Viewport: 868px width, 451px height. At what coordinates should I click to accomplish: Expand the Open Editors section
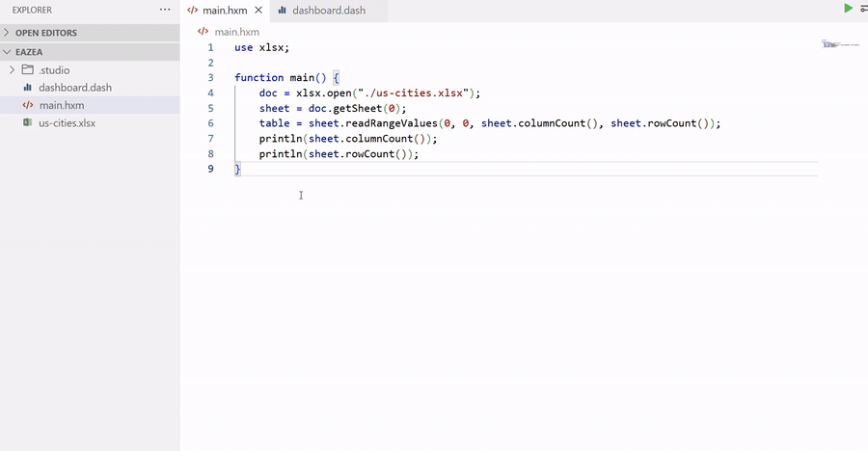pyautogui.click(x=8, y=33)
